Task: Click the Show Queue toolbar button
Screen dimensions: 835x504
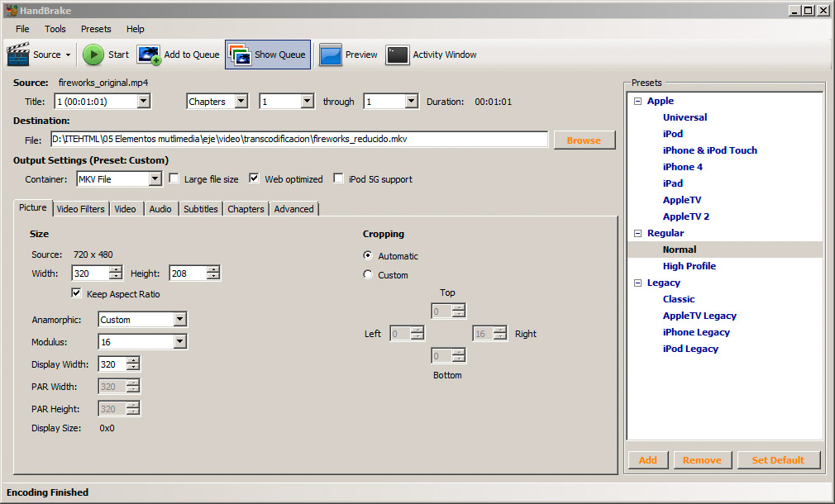Action: point(268,55)
